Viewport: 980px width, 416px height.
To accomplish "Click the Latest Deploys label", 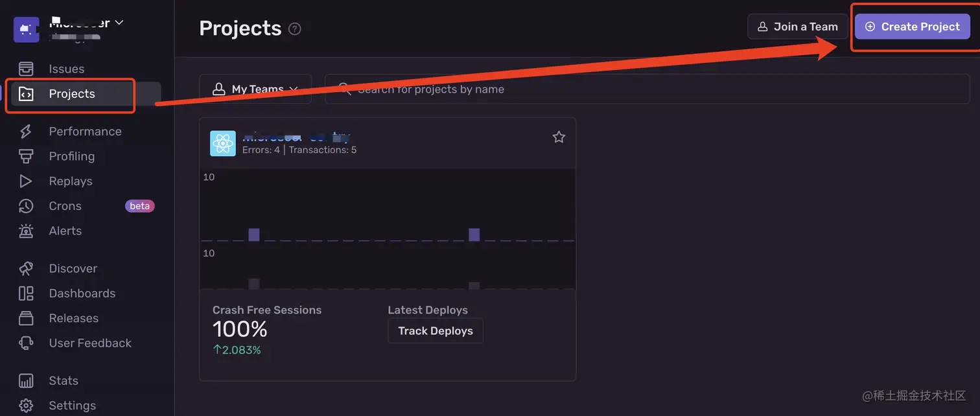I will [428, 310].
